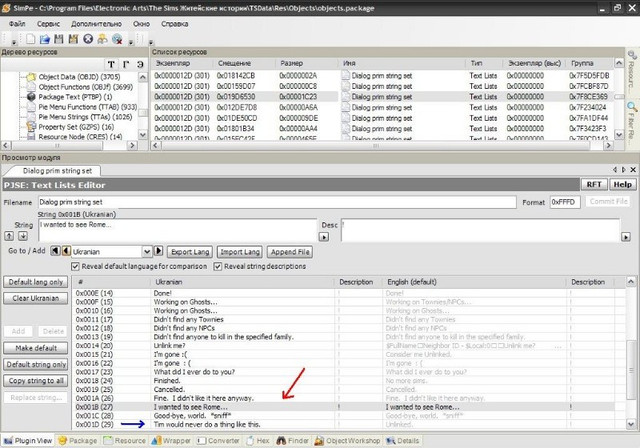
Task: Switch to the Package tab
Action: (78, 441)
